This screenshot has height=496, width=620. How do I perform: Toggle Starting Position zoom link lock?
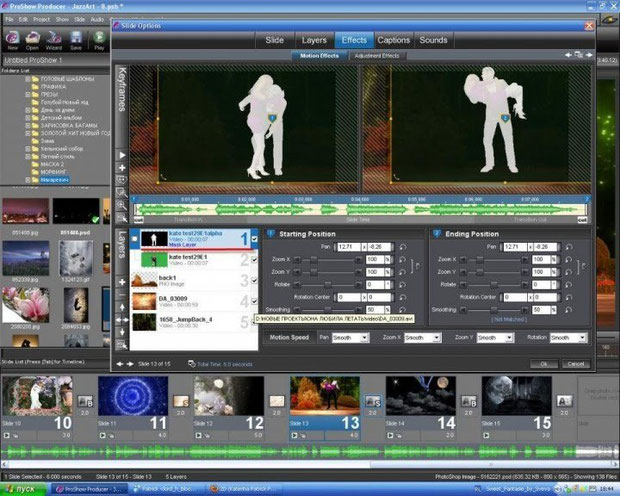(x=418, y=266)
